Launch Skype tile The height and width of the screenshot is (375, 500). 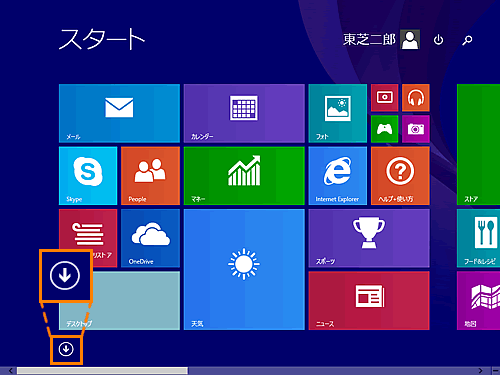click(88, 176)
